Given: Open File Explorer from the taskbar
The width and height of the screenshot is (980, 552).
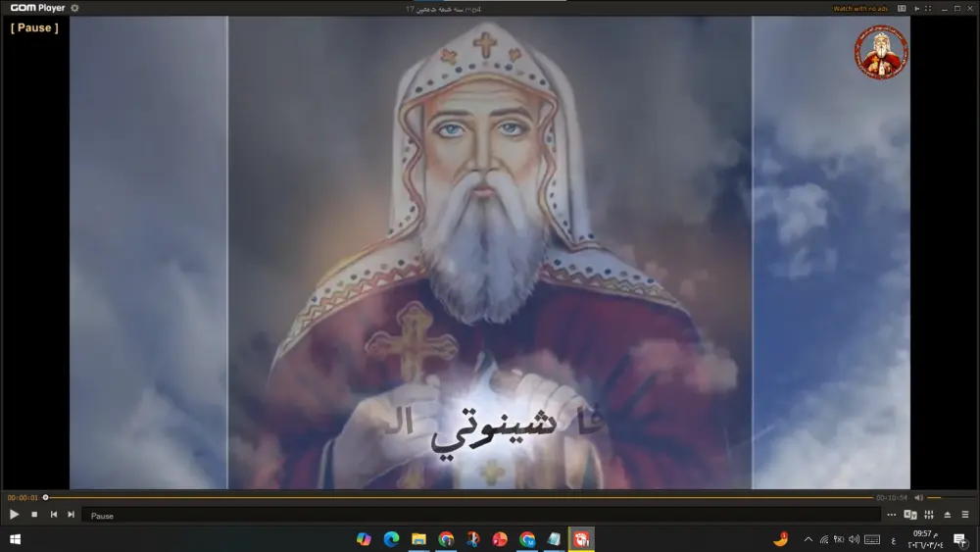Looking at the screenshot, I should [418, 539].
